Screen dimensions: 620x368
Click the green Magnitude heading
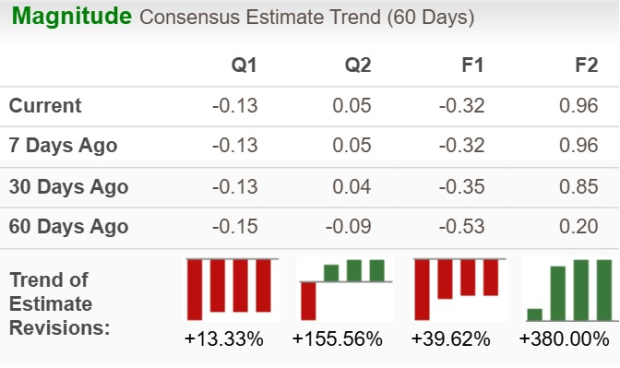72,16
